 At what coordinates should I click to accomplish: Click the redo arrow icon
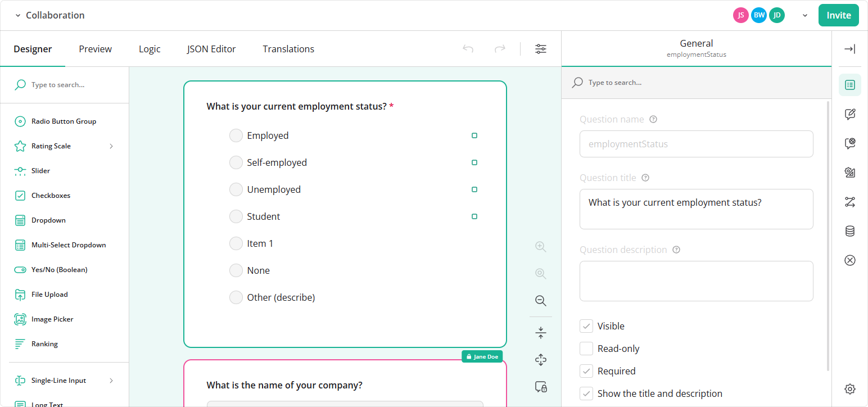(x=500, y=49)
